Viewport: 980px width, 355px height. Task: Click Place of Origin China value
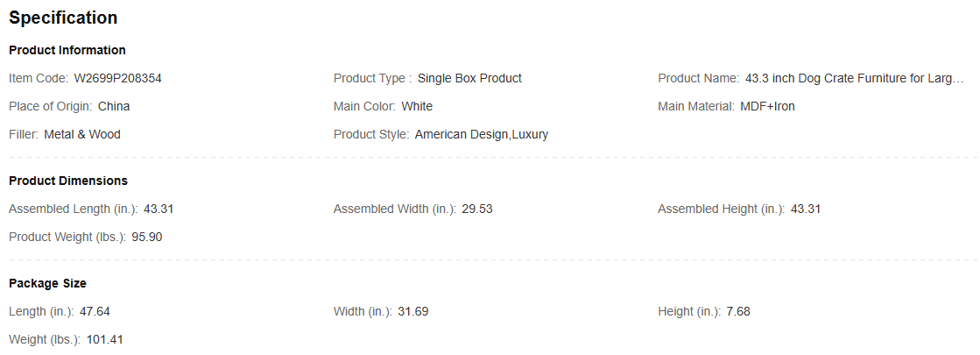coord(114,106)
